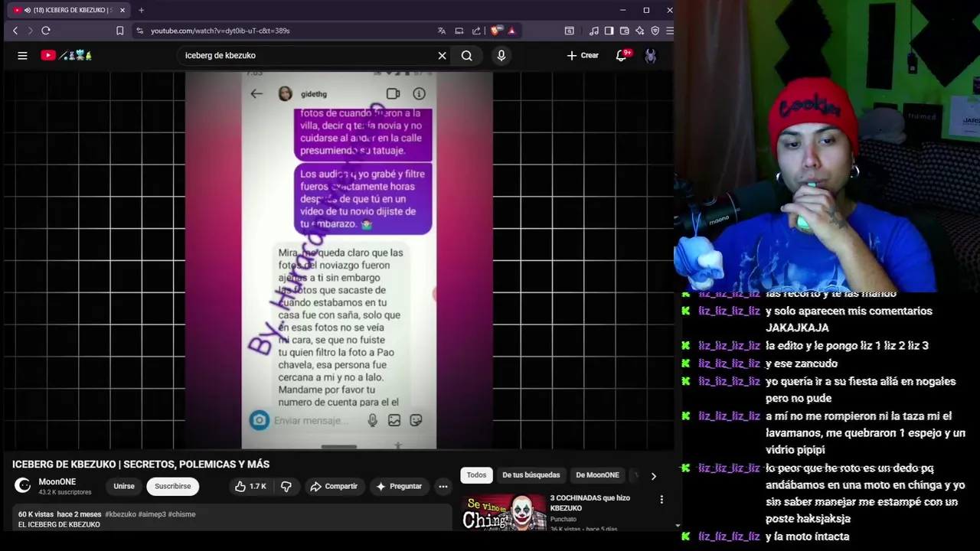Close the ICEBERG DE KBEZUKO tab
Viewport: 980px width, 551px height.
tap(122, 10)
